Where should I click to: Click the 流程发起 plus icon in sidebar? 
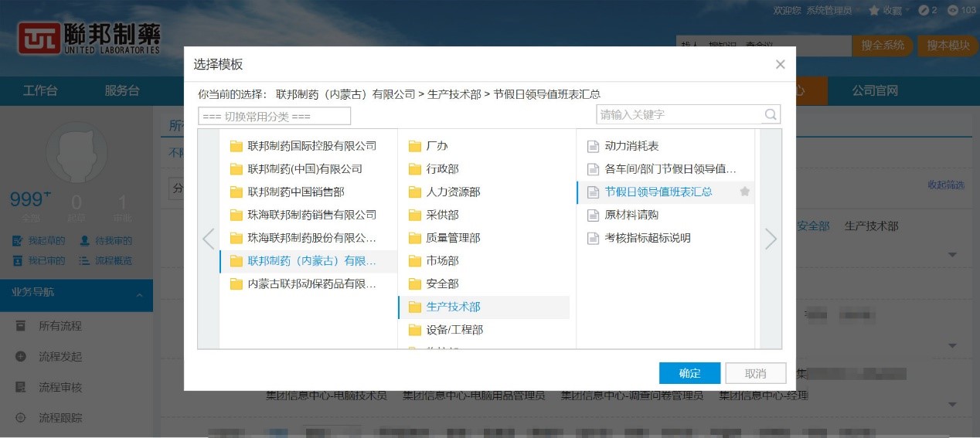(x=21, y=357)
